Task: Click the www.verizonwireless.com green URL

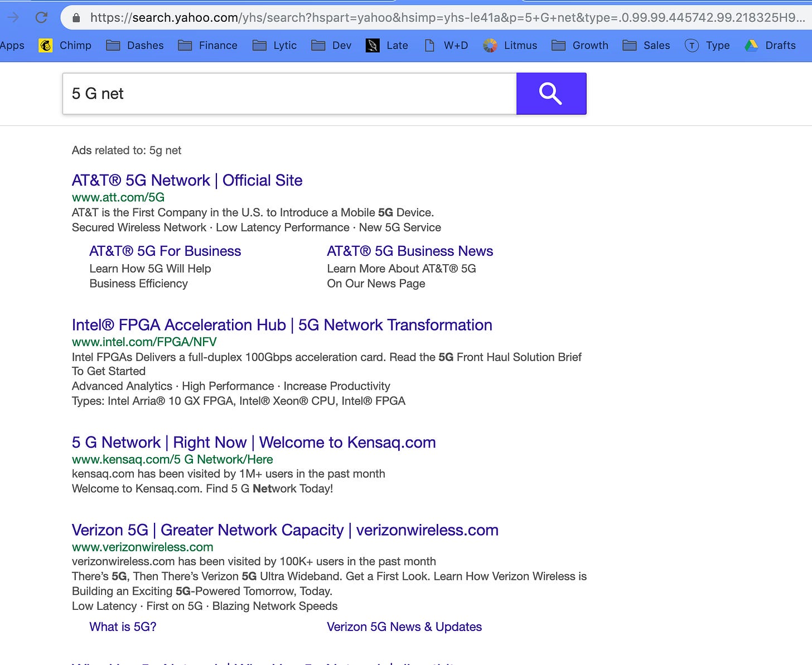Action: point(143,547)
